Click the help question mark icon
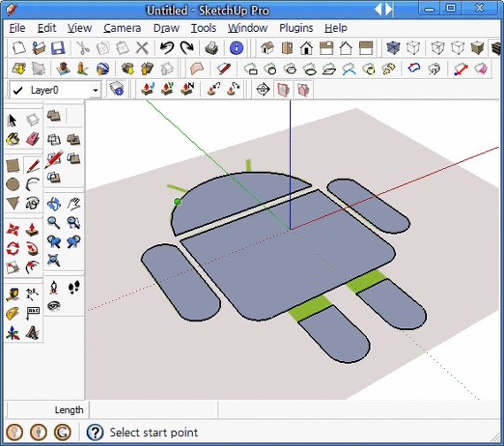This screenshot has height=446, width=504. click(95, 433)
